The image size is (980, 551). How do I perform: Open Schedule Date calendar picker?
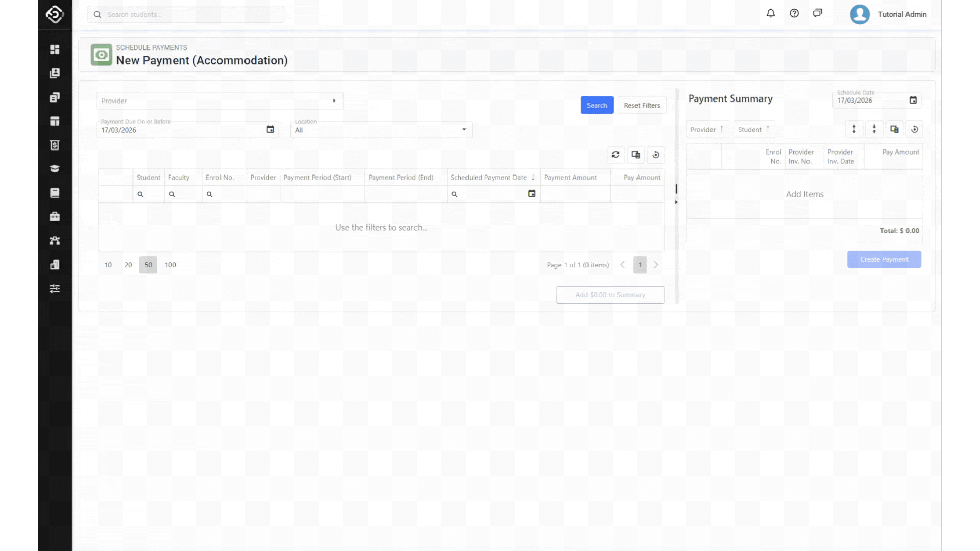point(913,101)
